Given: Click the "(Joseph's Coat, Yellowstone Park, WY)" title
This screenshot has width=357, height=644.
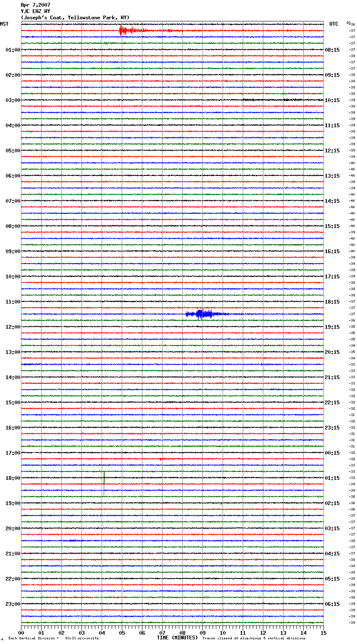Looking at the screenshot, I should [75, 18].
